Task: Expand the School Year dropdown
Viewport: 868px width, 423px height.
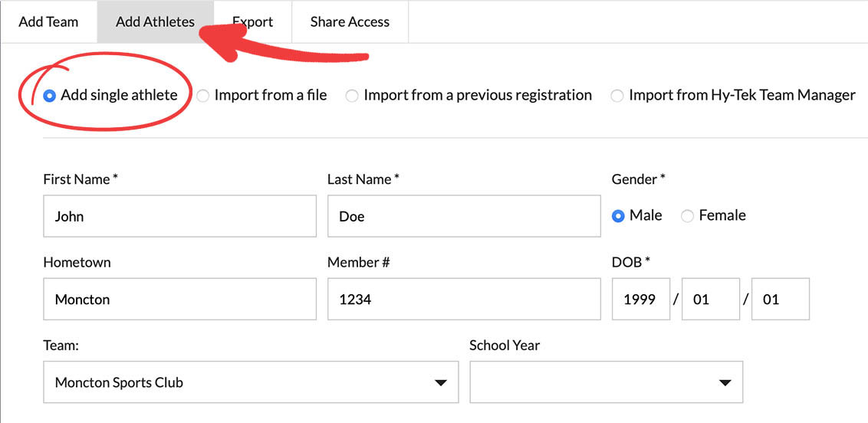Action: [606, 382]
